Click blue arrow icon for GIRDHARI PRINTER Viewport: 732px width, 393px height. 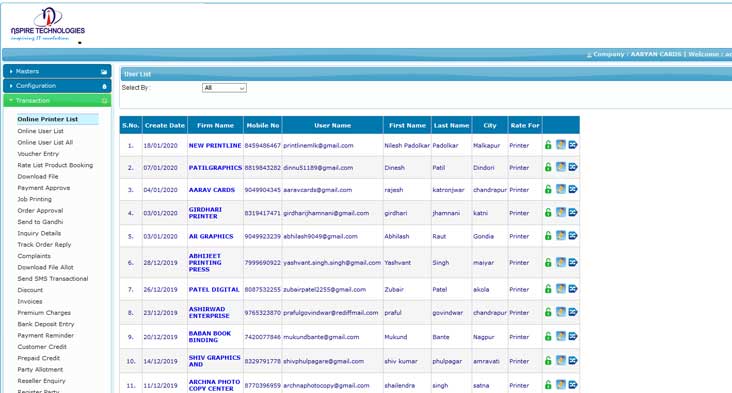coord(573,213)
